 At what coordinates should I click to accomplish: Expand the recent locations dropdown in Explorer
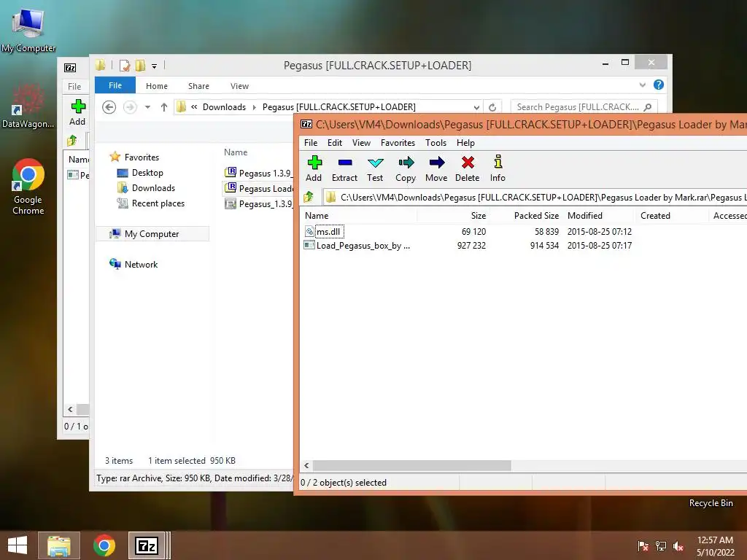(147, 107)
